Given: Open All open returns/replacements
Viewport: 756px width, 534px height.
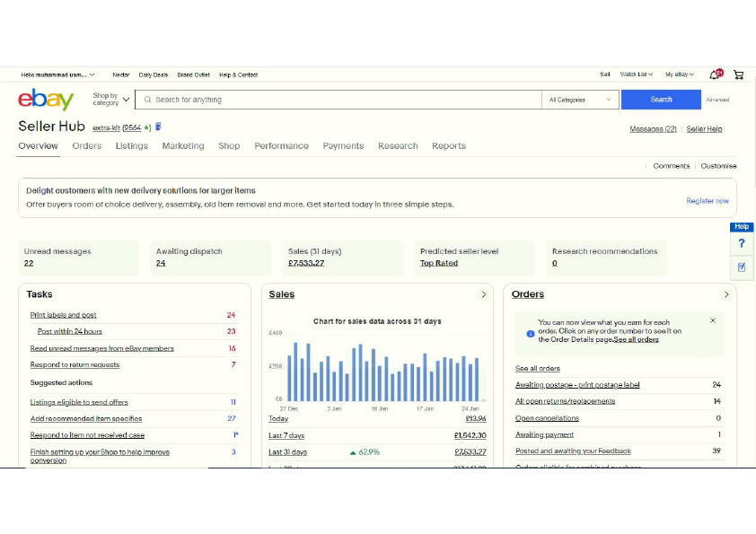Looking at the screenshot, I should [565, 401].
